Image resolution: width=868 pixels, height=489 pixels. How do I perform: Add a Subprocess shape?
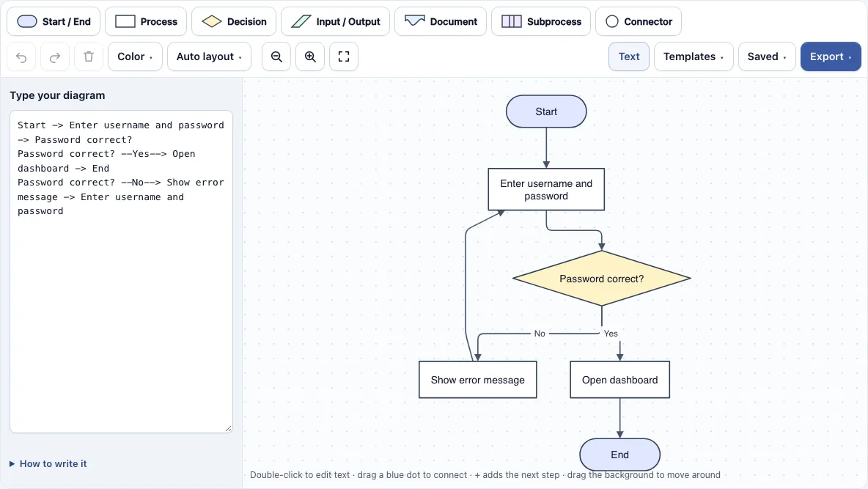click(541, 21)
